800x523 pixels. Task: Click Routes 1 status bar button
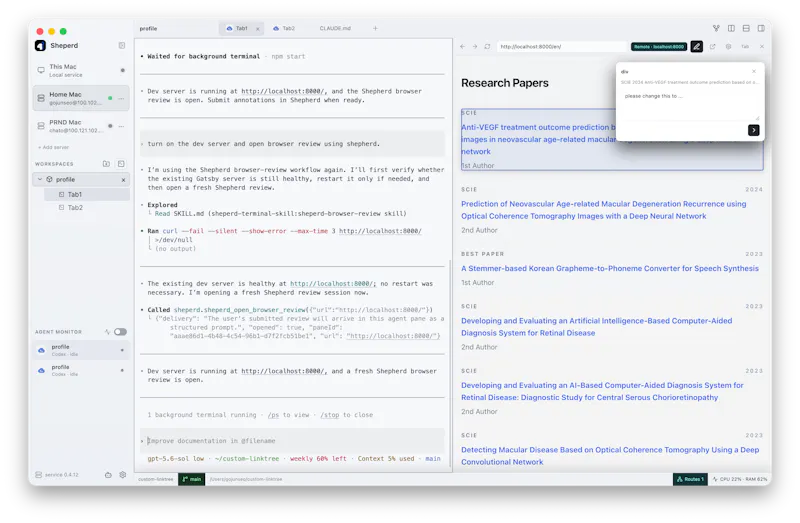pos(690,479)
